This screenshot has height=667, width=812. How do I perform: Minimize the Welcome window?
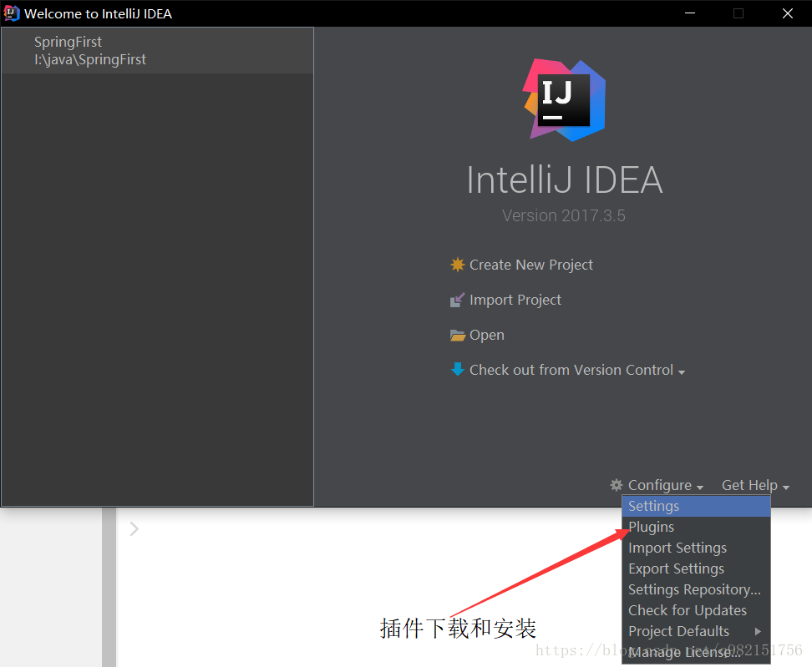[690, 13]
